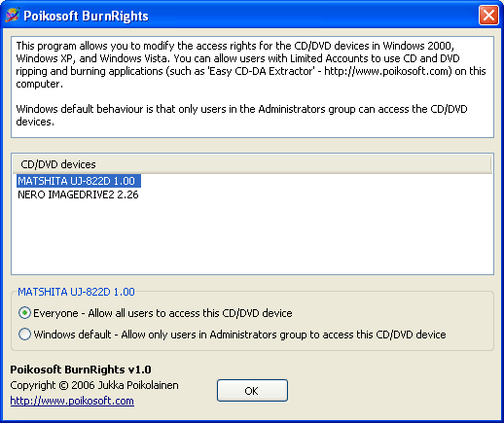
Task: Click the program description text box
Action: click(x=252, y=88)
